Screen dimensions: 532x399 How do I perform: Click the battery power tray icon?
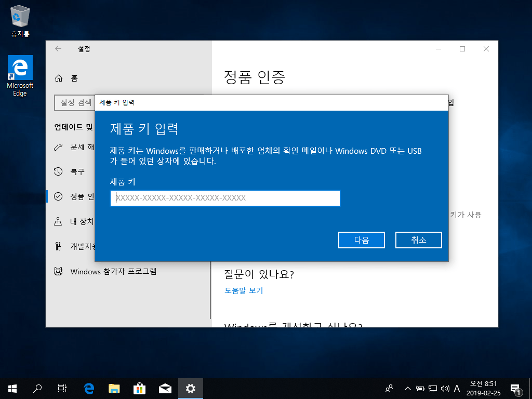(420, 389)
